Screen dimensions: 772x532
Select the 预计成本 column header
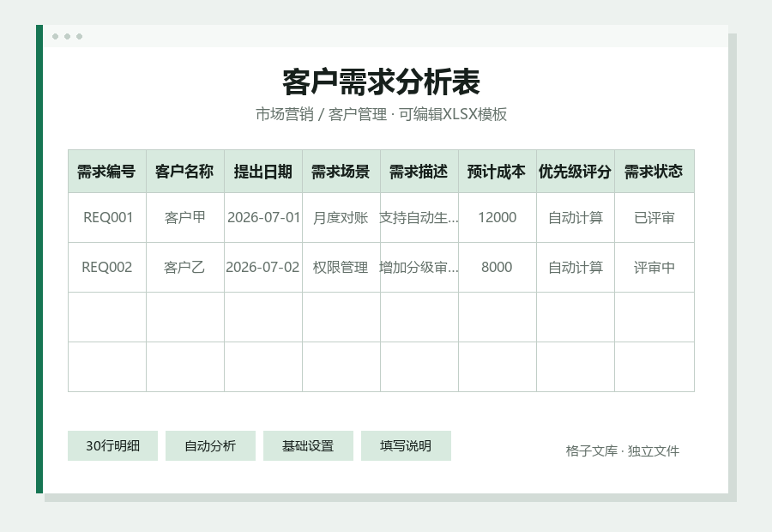pos(498,172)
